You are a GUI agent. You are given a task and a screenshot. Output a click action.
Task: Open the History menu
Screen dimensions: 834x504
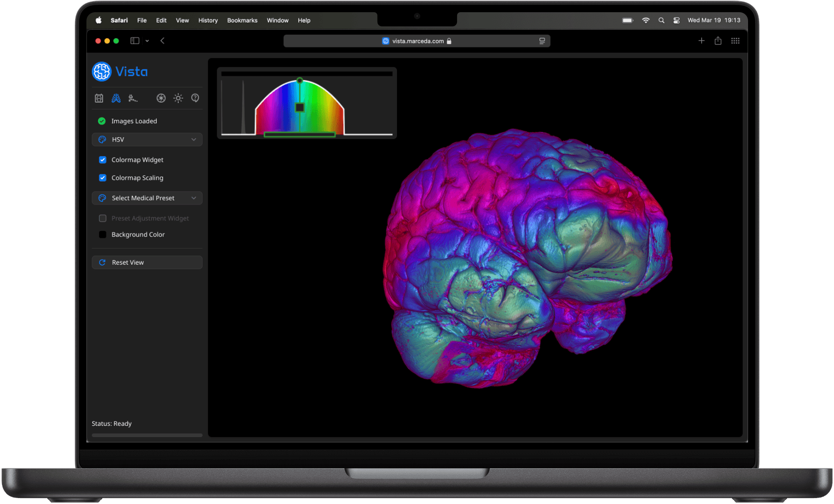208,21
